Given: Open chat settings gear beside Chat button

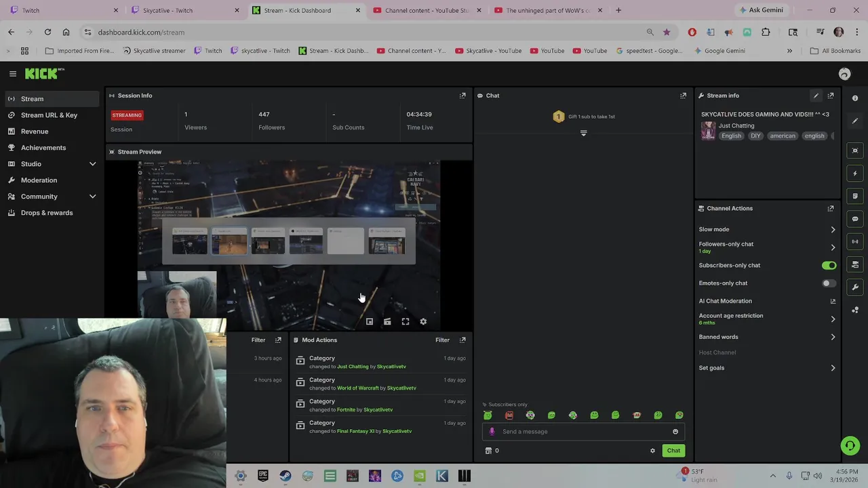Looking at the screenshot, I should 653,451.
